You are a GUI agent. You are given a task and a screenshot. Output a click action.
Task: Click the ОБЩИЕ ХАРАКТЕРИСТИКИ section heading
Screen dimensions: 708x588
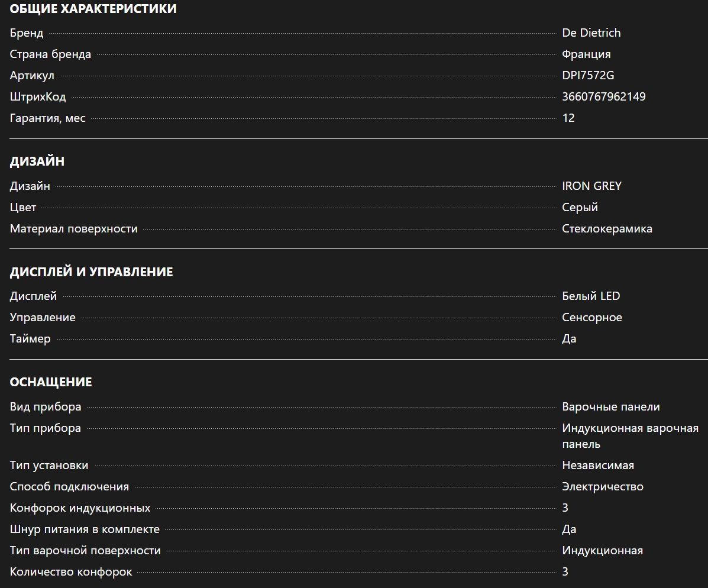click(x=93, y=9)
